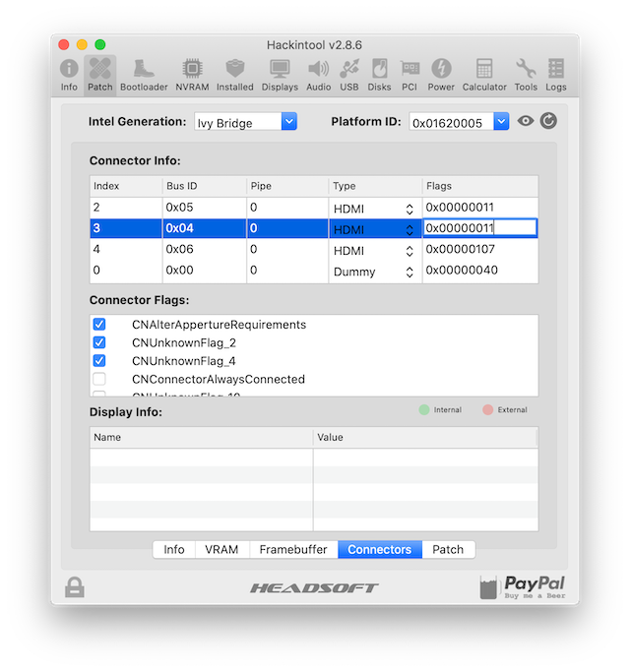Open the Bootloader section

coord(144,76)
